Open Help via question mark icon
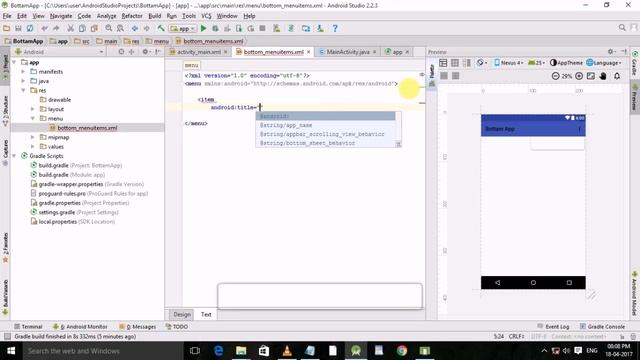This screenshot has width=640, height=360. (x=335, y=29)
